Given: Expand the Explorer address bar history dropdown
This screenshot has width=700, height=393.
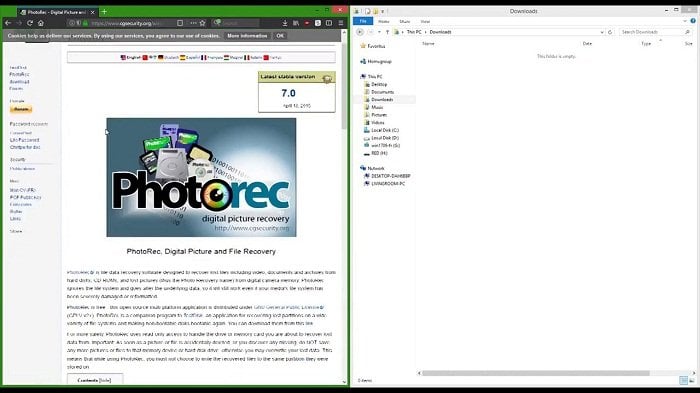Looking at the screenshot, I should pyautogui.click(x=602, y=32).
